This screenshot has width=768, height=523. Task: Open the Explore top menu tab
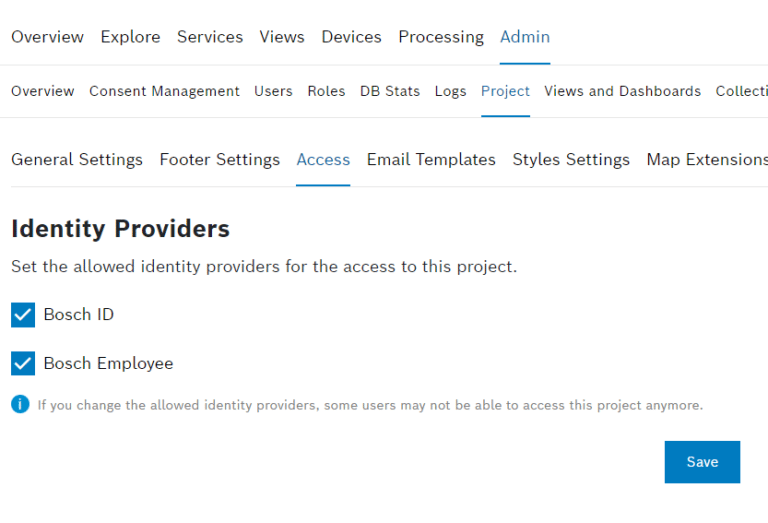[130, 37]
